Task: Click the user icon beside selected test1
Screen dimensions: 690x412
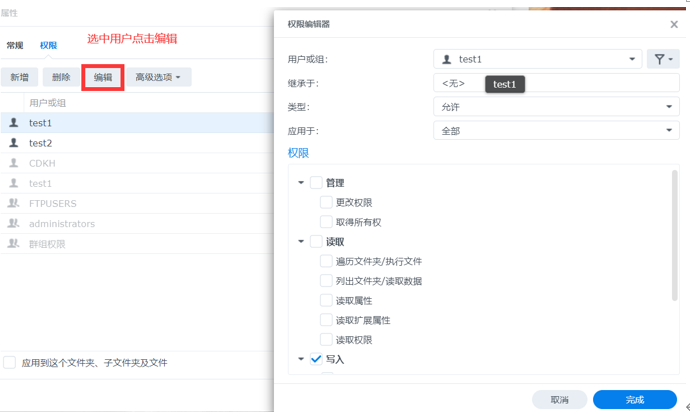Action: point(14,123)
